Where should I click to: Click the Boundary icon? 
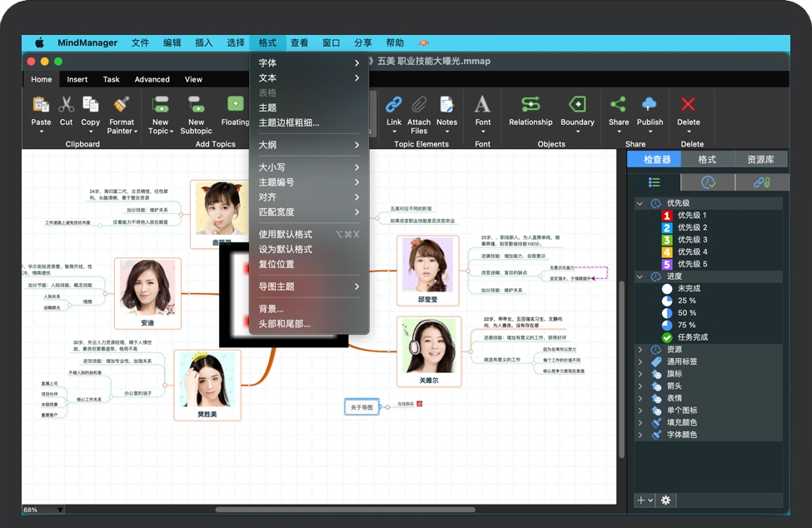pyautogui.click(x=577, y=105)
